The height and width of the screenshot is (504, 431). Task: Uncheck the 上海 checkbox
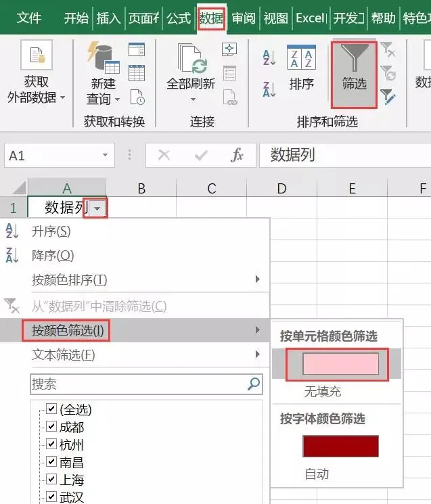click(x=51, y=479)
